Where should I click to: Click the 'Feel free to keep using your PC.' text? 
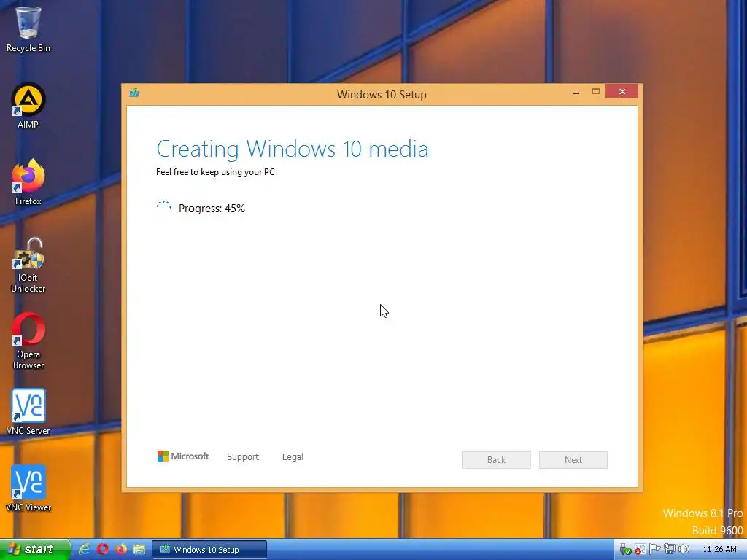(x=216, y=172)
